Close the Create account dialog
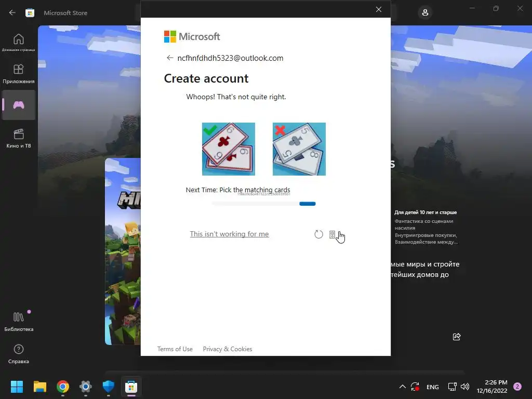 (379, 9)
